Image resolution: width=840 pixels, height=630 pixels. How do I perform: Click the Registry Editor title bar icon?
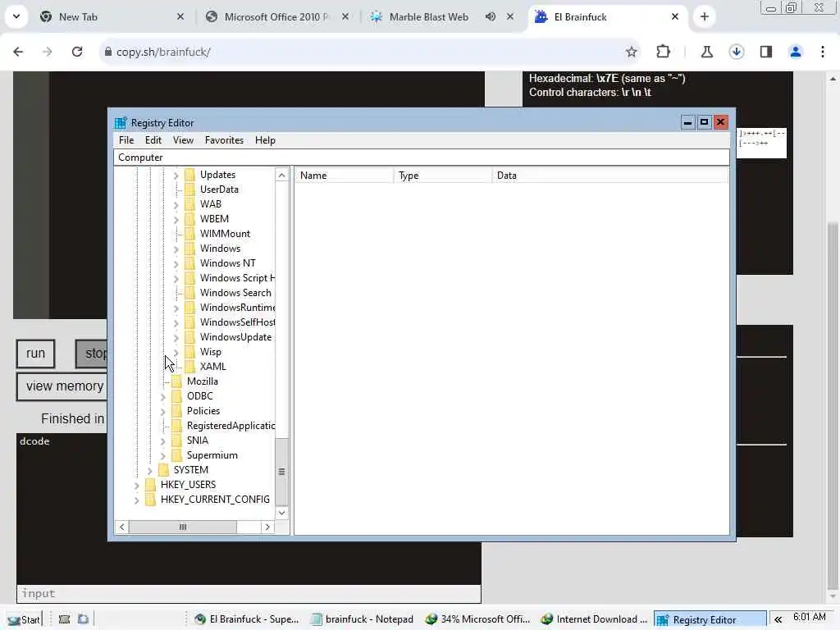[121, 123]
